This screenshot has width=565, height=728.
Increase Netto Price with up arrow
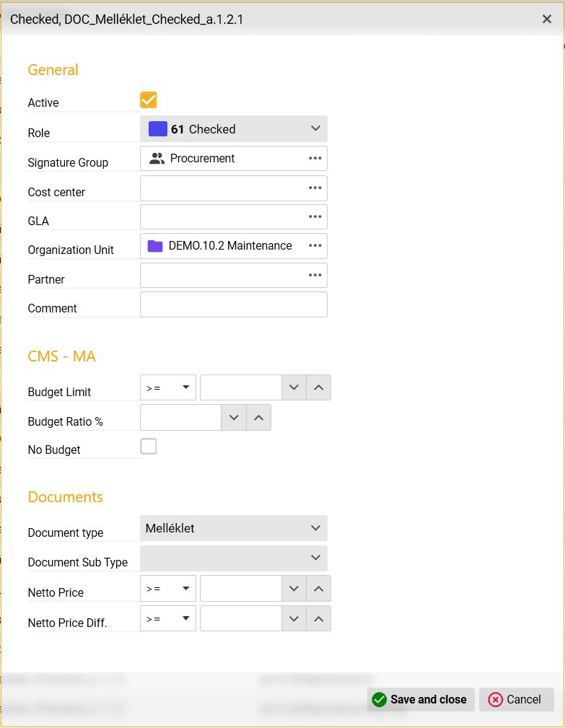pyautogui.click(x=318, y=588)
